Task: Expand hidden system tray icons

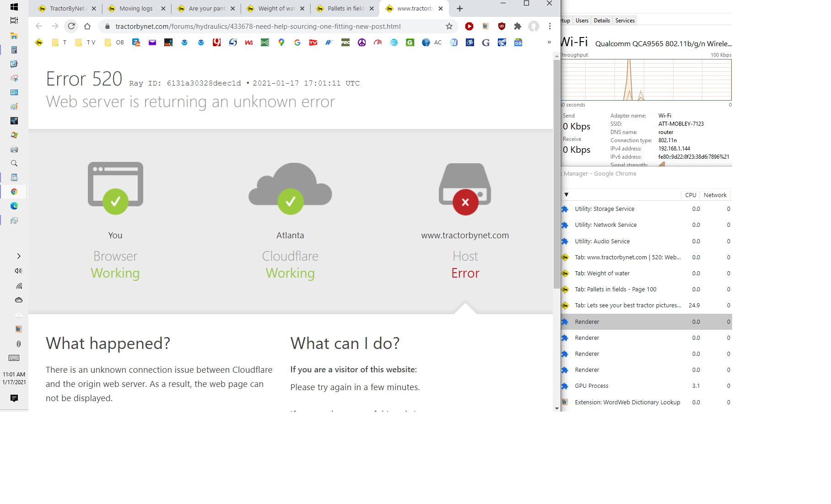Action: (x=18, y=256)
